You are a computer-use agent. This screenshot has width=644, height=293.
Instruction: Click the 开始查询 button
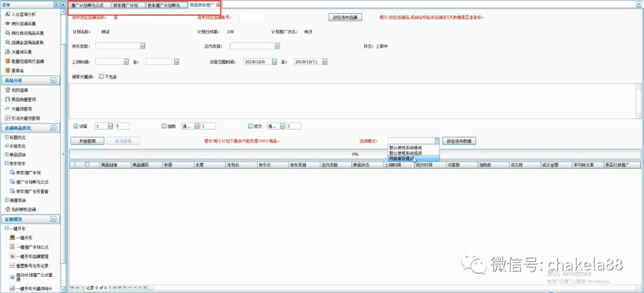pyautogui.click(x=87, y=141)
